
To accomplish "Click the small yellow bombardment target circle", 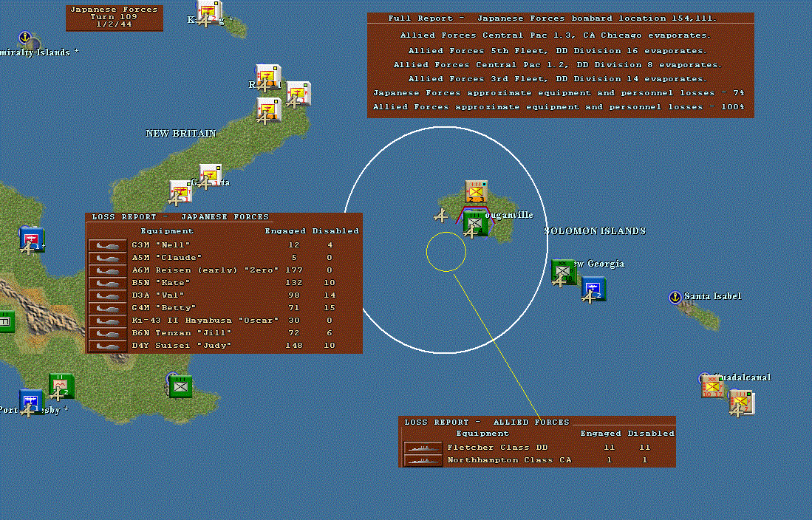I will tap(446, 252).
